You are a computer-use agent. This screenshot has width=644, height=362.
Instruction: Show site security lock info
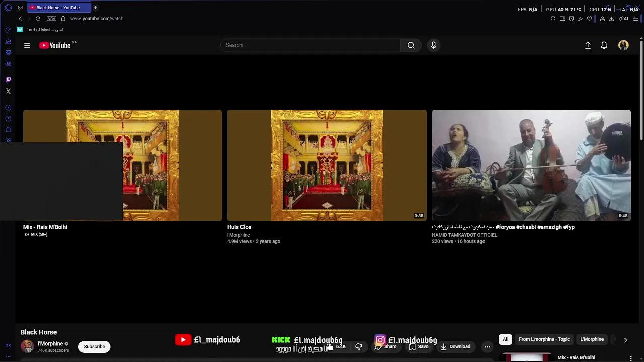(63, 19)
